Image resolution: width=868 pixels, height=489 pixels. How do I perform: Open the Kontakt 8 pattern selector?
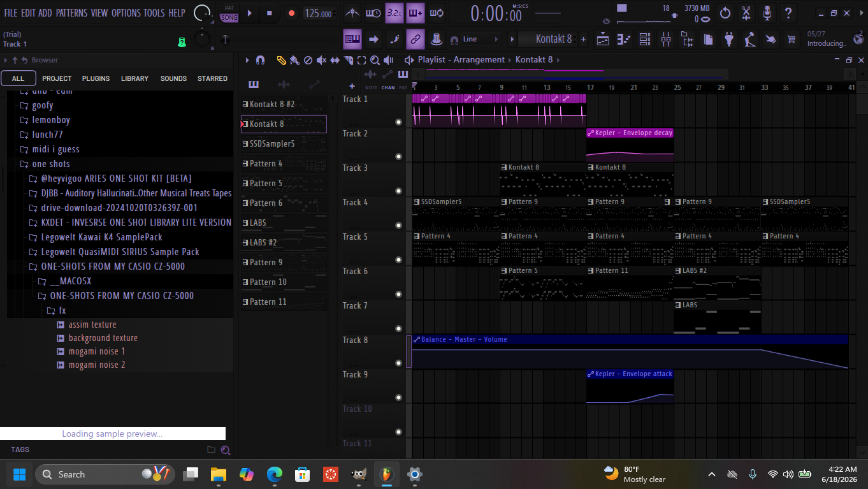coord(548,39)
